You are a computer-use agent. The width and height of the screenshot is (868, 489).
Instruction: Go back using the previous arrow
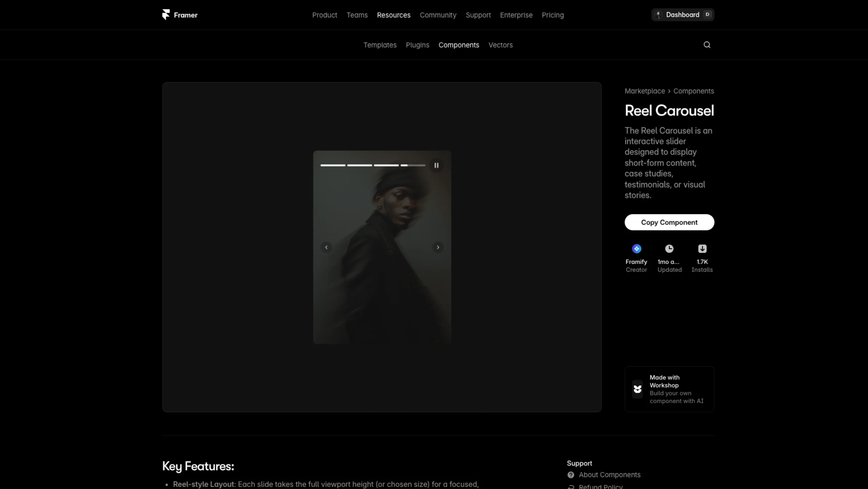(x=326, y=247)
